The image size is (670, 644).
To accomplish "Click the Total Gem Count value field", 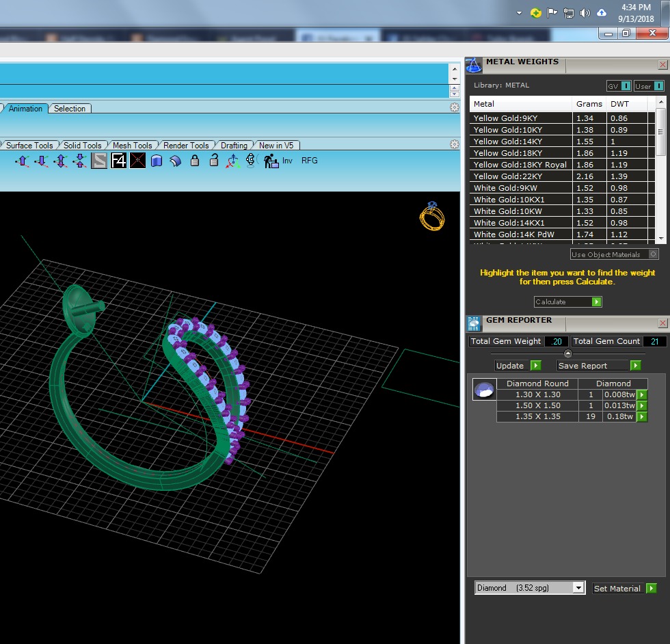I will (655, 341).
